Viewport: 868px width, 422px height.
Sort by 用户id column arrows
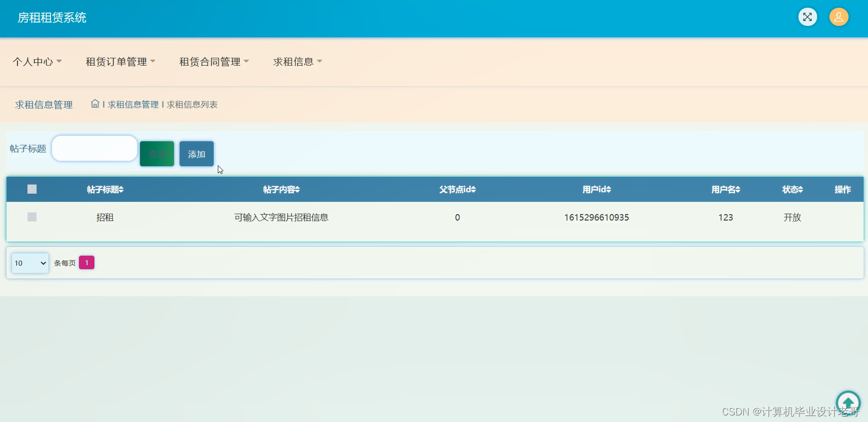(x=609, y=189)
